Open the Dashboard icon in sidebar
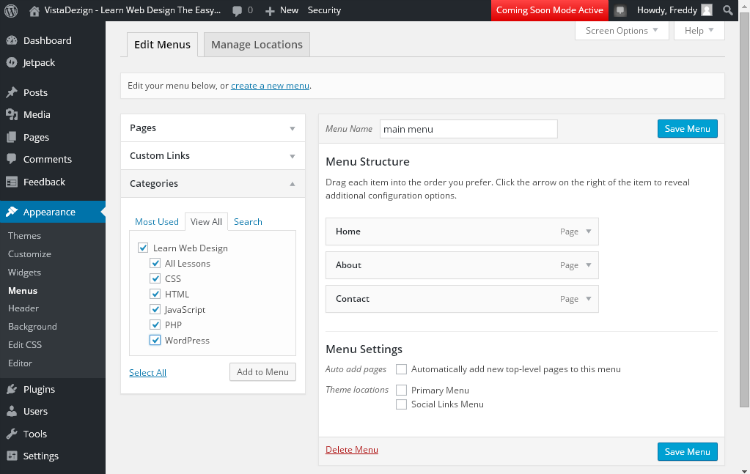The height and width of the screenshot is (474, 750). (11, 41)
